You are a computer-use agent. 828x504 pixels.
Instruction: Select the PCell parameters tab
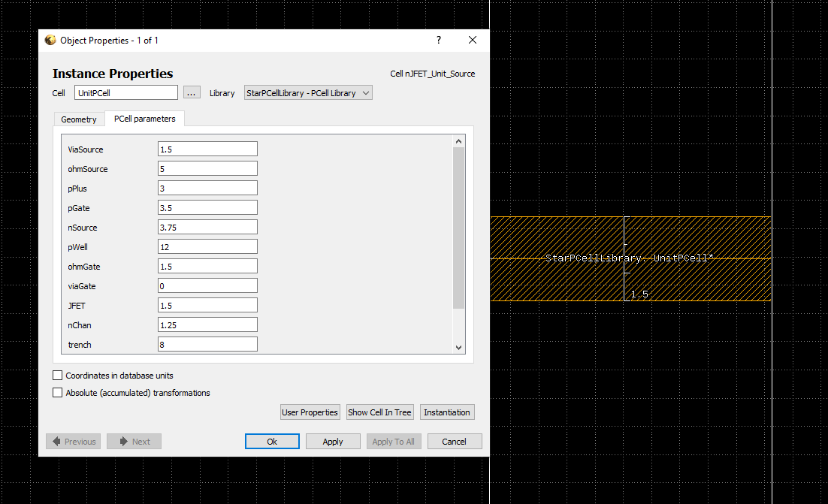pyautogui.click(x=144, y=119)
